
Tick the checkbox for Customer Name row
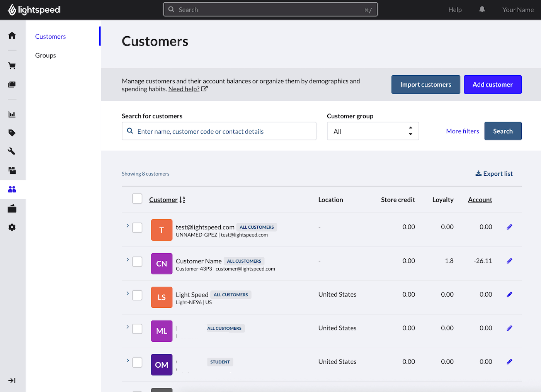point(137,261)
